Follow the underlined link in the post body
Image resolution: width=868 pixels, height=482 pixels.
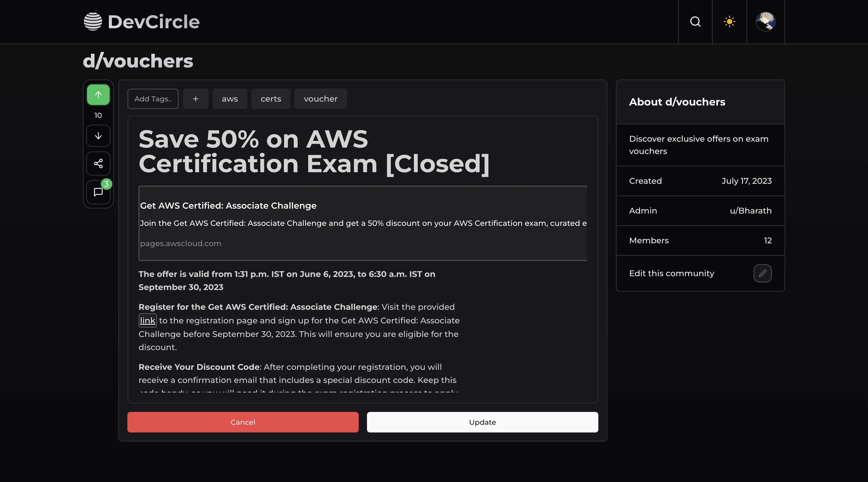click(148, 320)
